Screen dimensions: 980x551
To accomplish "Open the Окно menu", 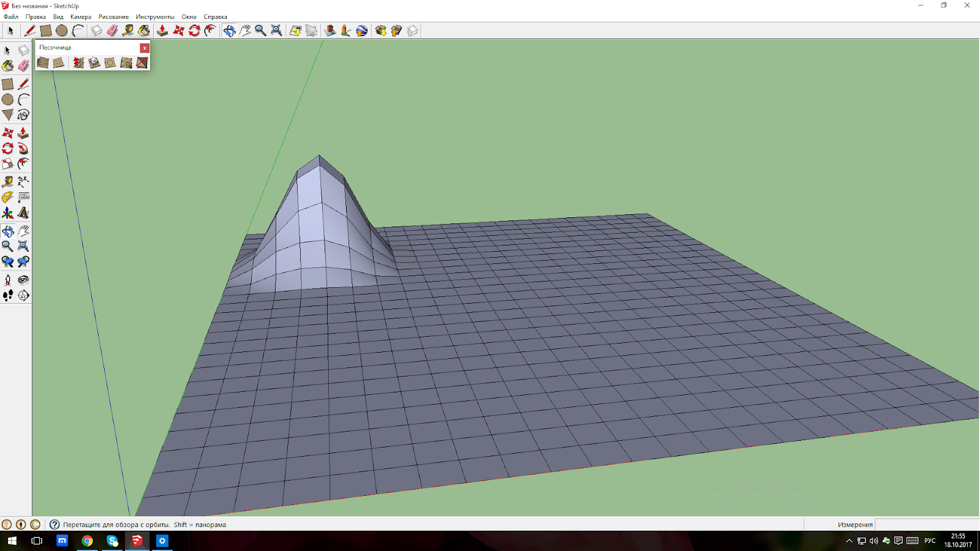I will pyautogui.click(x=189, y=17).
